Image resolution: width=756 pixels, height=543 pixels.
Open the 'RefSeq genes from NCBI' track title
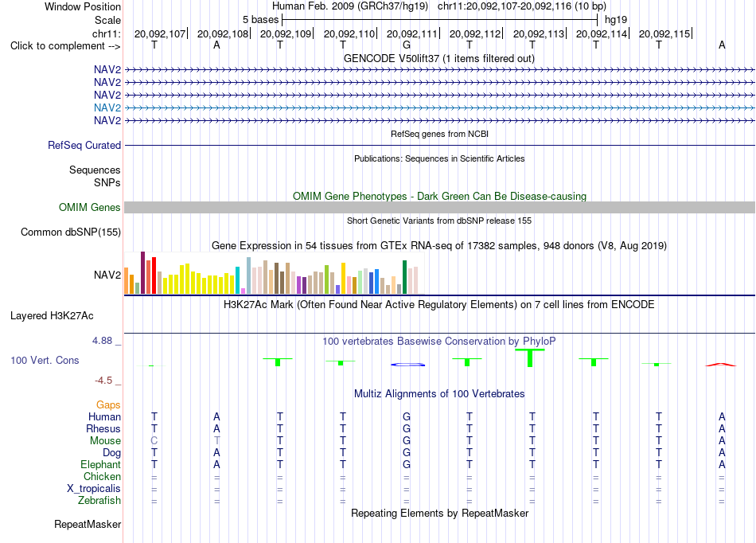pos(439,134)
